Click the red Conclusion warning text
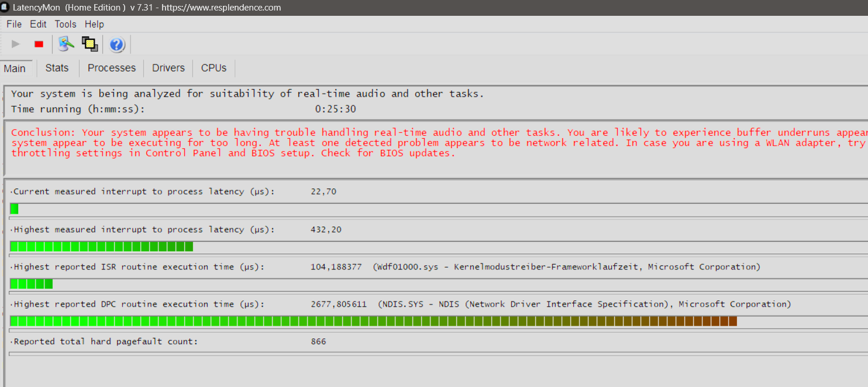868x387 pixels. click(439, 143)
